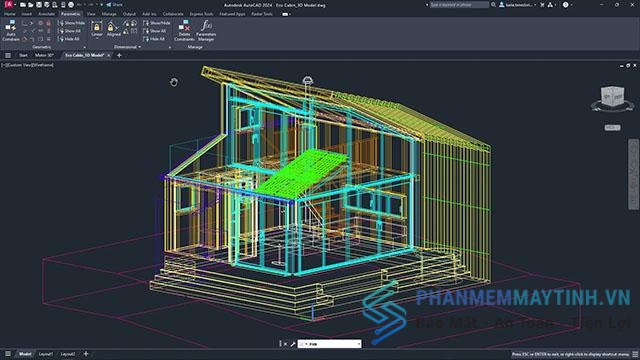This screenshot has width=640, height=360.
Task: Switch to the Home ribbon tab
Action: pos(10,14)
